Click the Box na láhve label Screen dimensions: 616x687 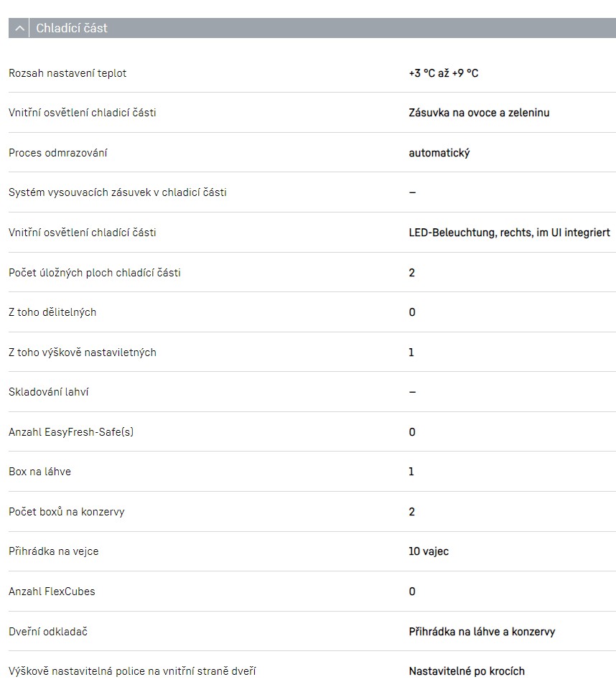click(x=39, y=472)
